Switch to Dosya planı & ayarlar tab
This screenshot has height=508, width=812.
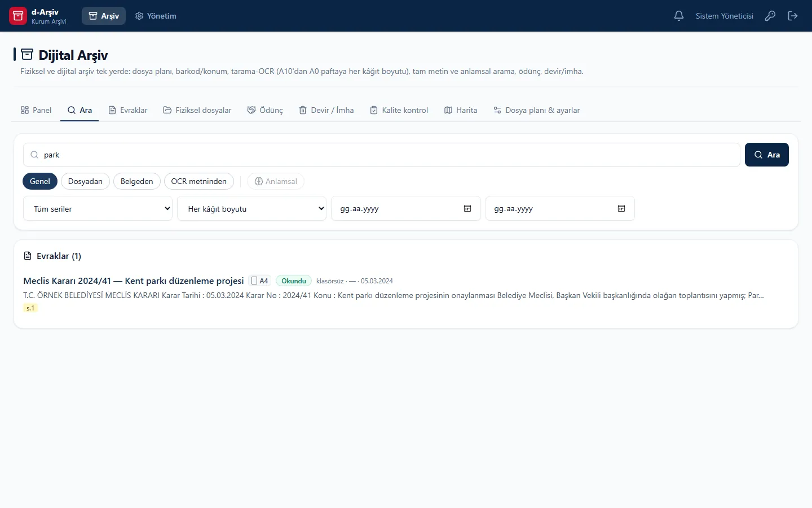(x=537, y=110)
